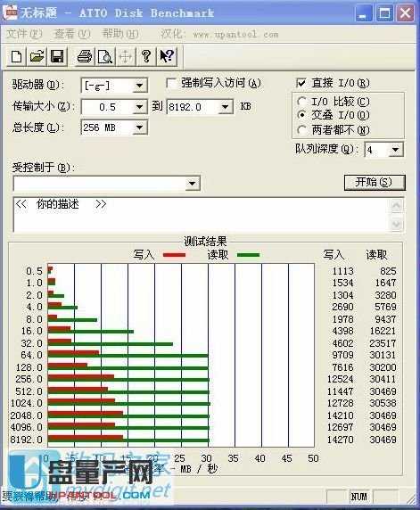This screenshot has height=510, width=420.
Task: Click the write value 1113
Action: (x=343, y=271)
